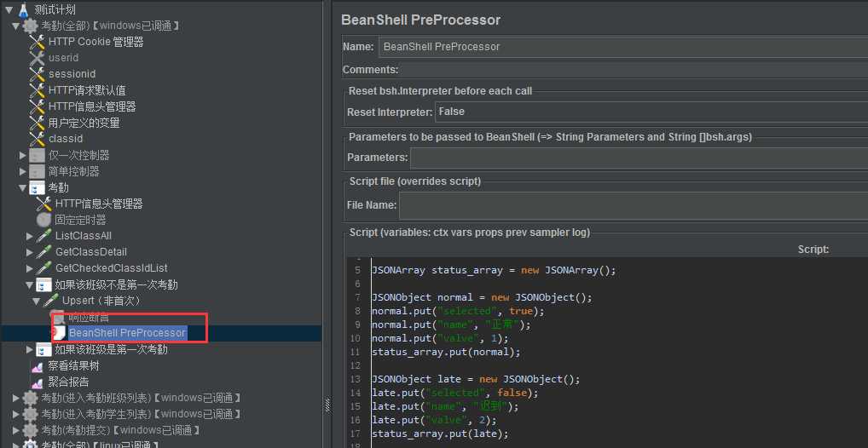The image size is (868, 448).
Task: Expand the 简单控制器 node
Action: pyautogui.click(x=23, y=171)
